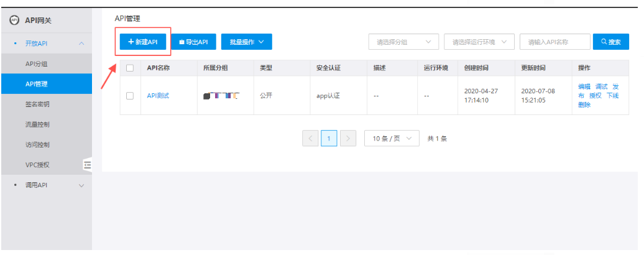The height and width of the screenshot is (255, 644).
Task: Click the 新建API button
Action: [x=142, y=42]
